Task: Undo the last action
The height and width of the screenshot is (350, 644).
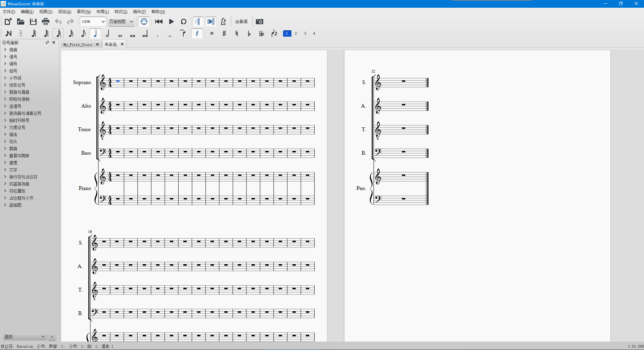Action: click(58, 22)
